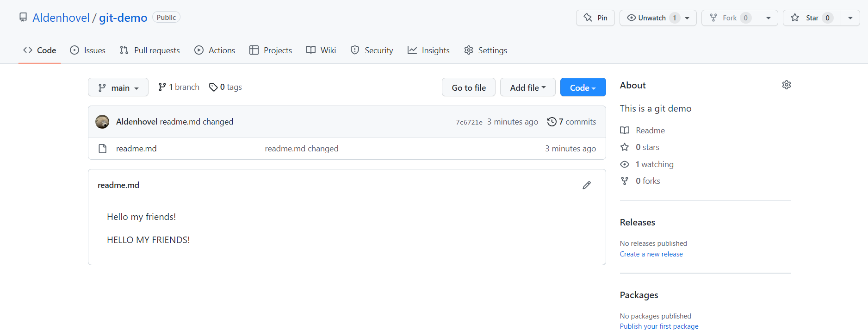Open the readme.md file in file list
Viewport: 868px width, 331px height.
point(136,149)
